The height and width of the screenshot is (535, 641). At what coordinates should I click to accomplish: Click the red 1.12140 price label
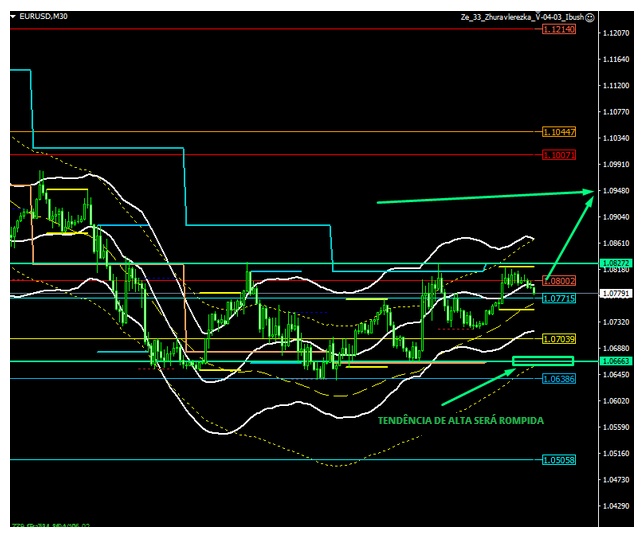click(558, 30)
